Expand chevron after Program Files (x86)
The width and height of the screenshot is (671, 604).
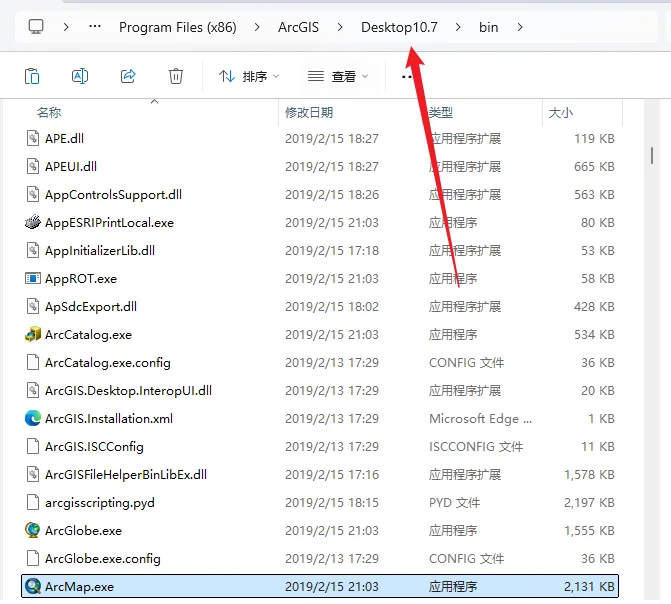pos(257,27)
